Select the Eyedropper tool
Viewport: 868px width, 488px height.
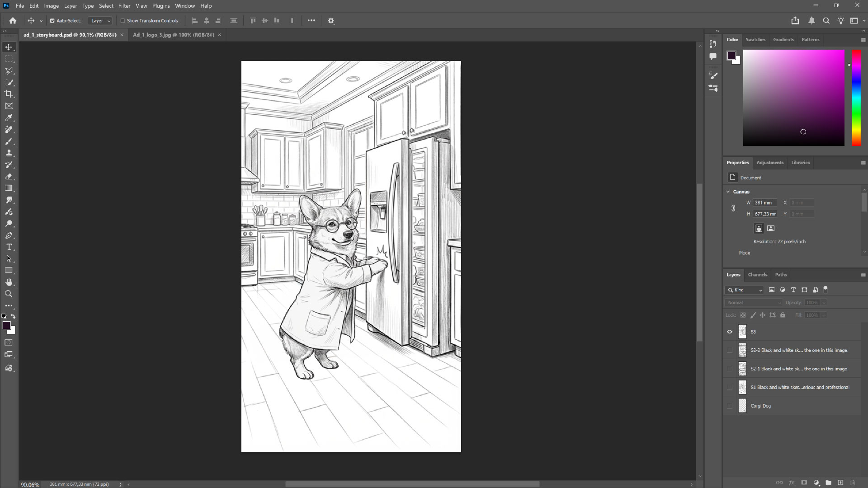pyautogui.click(x=9, y=118)
